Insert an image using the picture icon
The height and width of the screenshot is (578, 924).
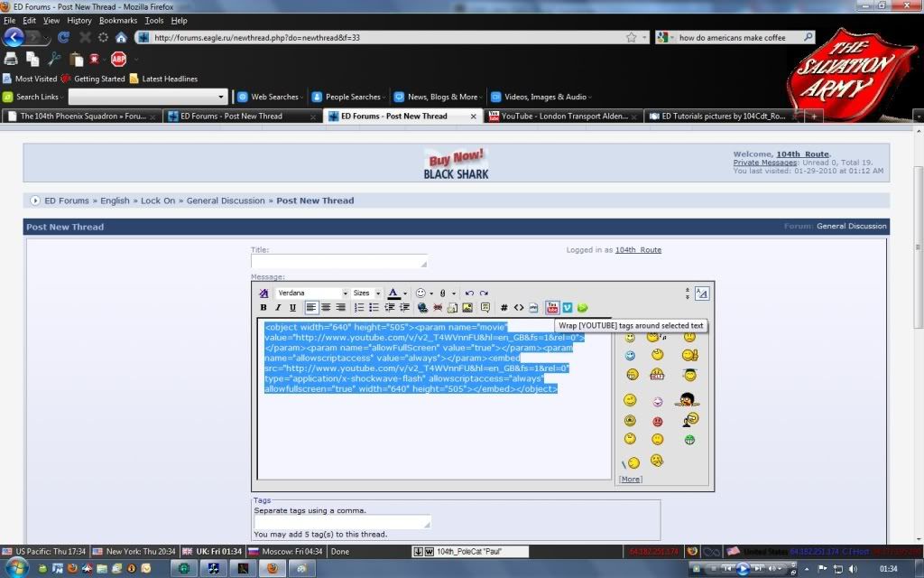pos(467,308)
